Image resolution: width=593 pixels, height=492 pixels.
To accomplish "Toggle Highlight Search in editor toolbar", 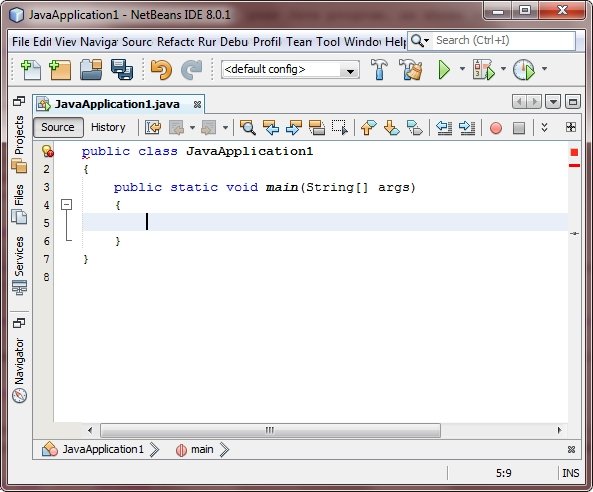I will tap(317, 127).
